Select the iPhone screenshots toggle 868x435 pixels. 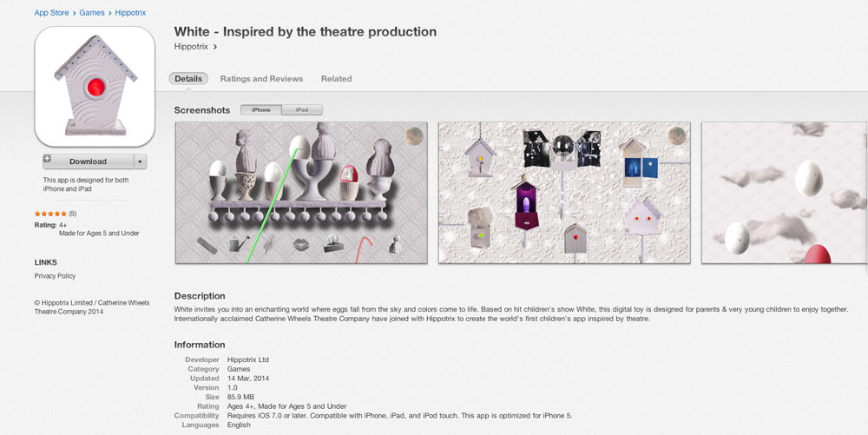[x=260, y=110]
